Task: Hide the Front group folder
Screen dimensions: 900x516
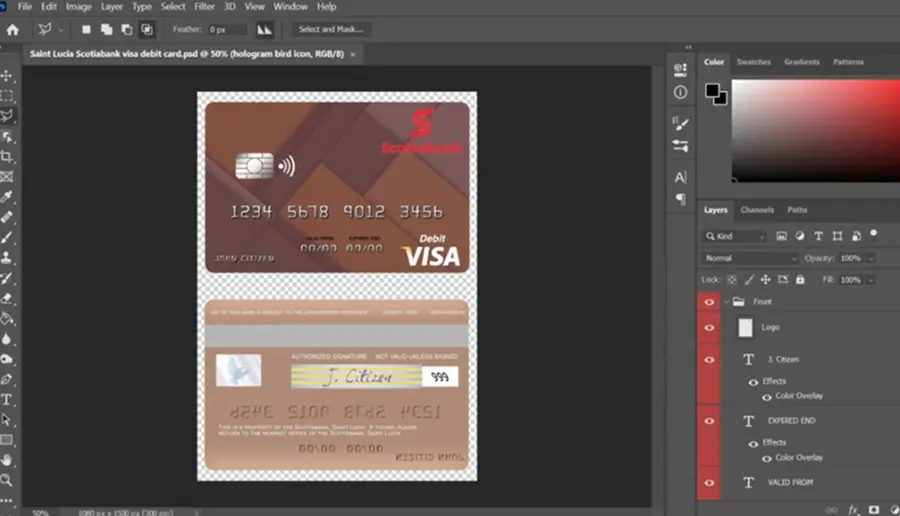Action: pos(709,302)
